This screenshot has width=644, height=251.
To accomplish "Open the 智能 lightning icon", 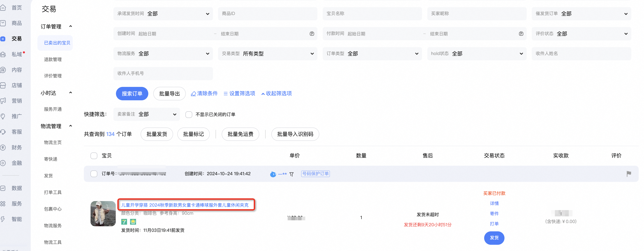I will (x=3, y=219).
